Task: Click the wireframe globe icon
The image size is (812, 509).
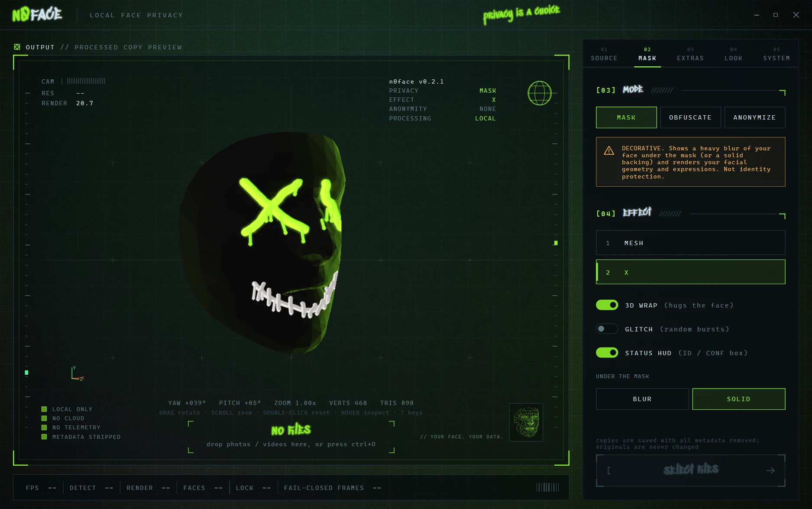Action: [539, 93]
